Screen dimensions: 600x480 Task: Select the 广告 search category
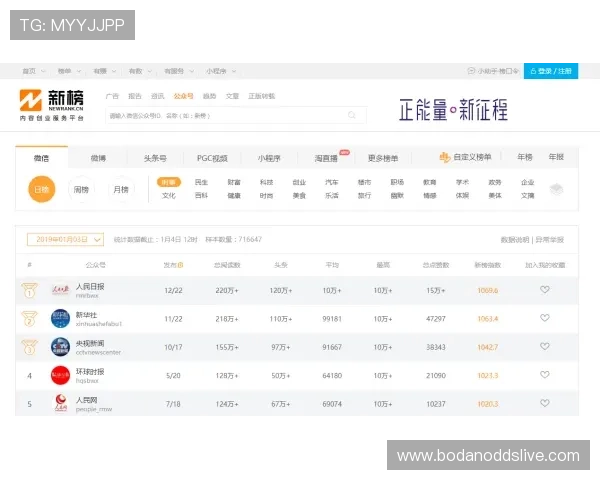(x=112, y=96)
